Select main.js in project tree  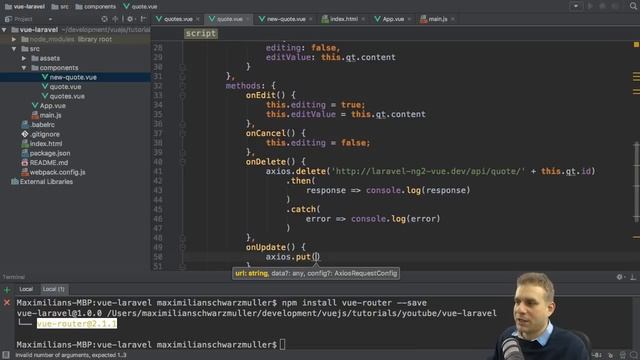point(50,115)
